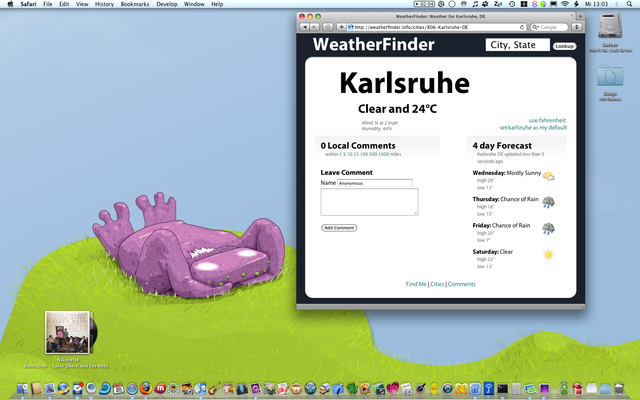This screenshot has width=640, height=400.
Task: Click the Name field containing Anonymous
Action: 375,183
